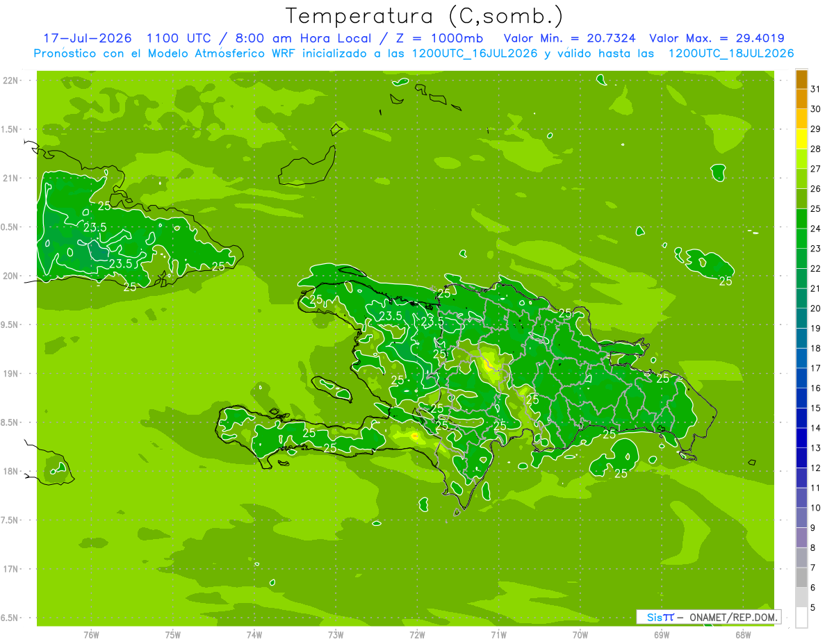Click the "ONAMET/REP.DOM." credit label
The height and width of the screenshot is (644, 834).
coord(734,617)
